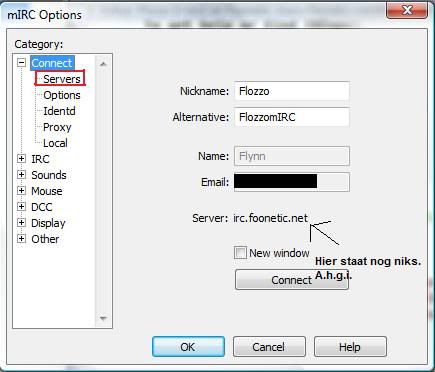Expand the Mouse category
435x372 pixels.
pos(22,191)
